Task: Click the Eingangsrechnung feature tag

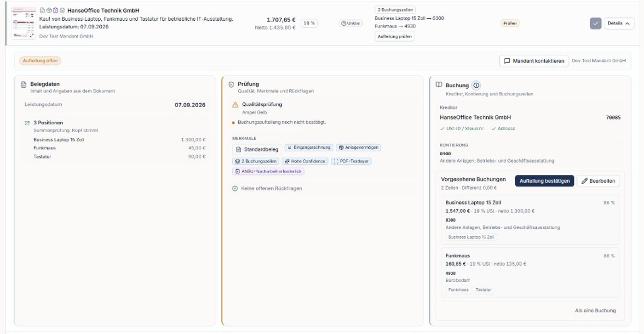Action: (x=309, y=147)
